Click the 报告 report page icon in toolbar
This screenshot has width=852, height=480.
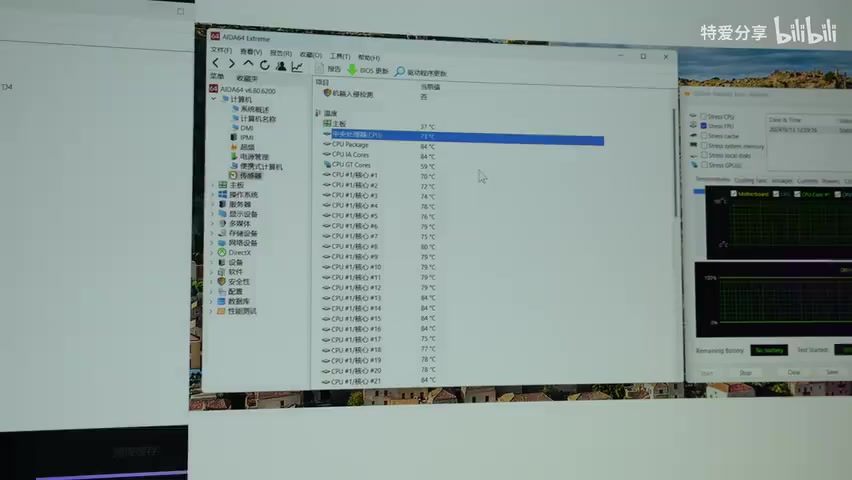click(320, 68)
